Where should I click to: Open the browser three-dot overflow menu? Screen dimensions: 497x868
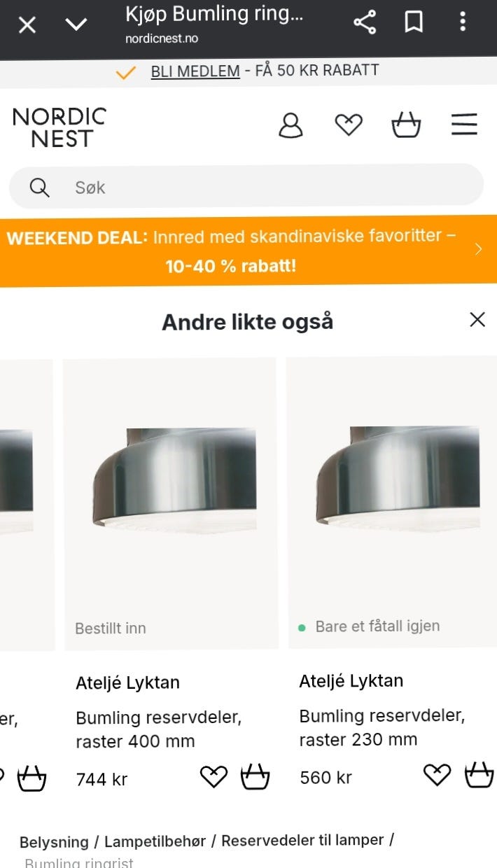coord(463,22)
